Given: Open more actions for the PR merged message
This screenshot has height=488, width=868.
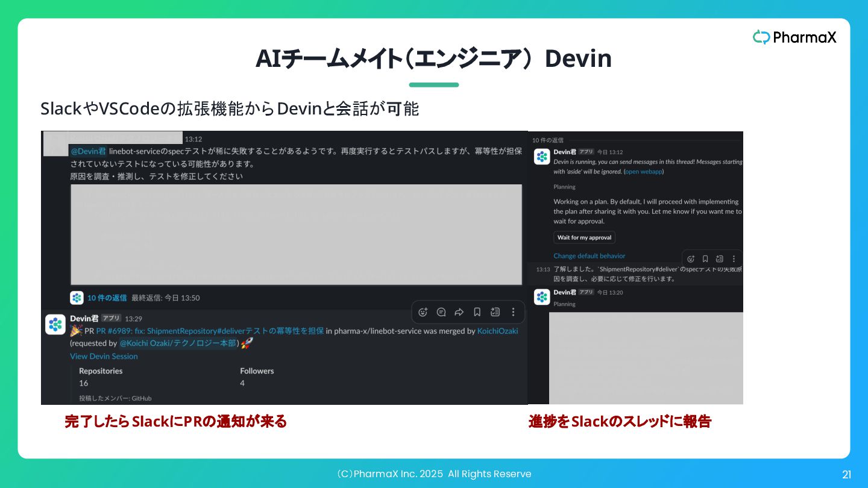Looking at the screenshot, I should tap(513, 312).
